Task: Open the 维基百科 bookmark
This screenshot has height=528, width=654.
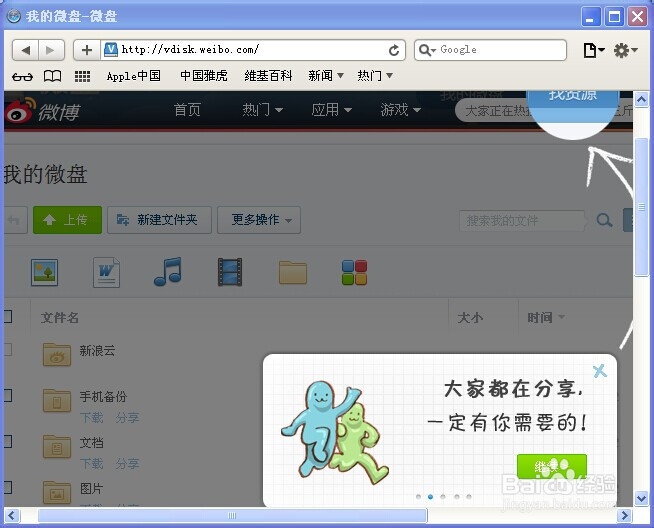Action: pyautogui.click(x=268, y=76)
